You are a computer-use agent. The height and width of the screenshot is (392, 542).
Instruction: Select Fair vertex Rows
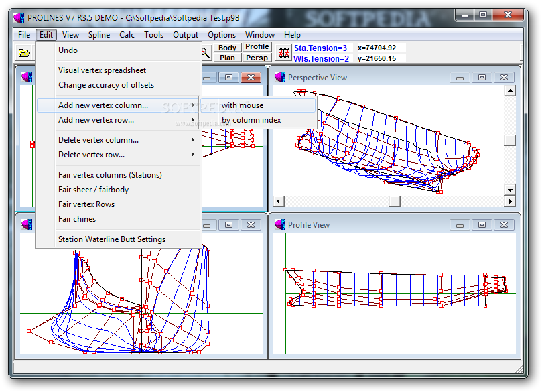click(x=119, y=204)
